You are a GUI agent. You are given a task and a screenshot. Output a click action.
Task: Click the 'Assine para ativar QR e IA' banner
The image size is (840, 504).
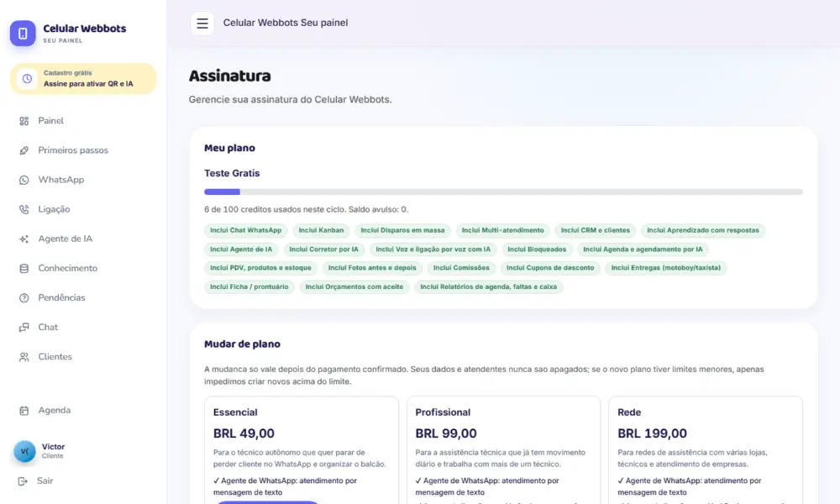point(83,79)
